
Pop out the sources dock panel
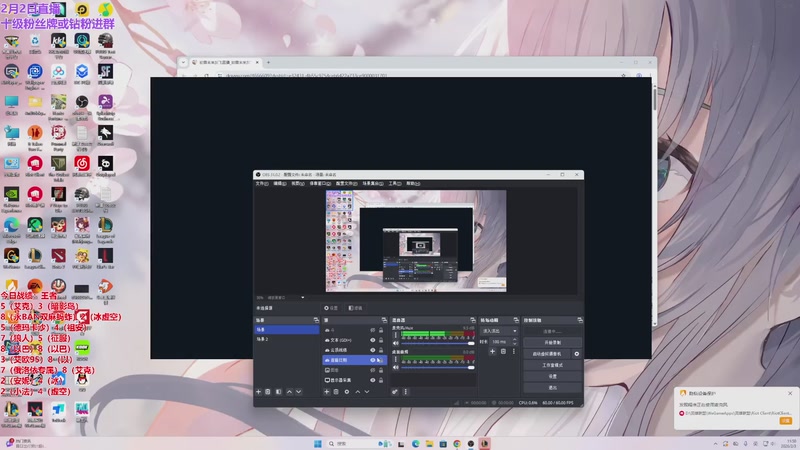(384, 320)
